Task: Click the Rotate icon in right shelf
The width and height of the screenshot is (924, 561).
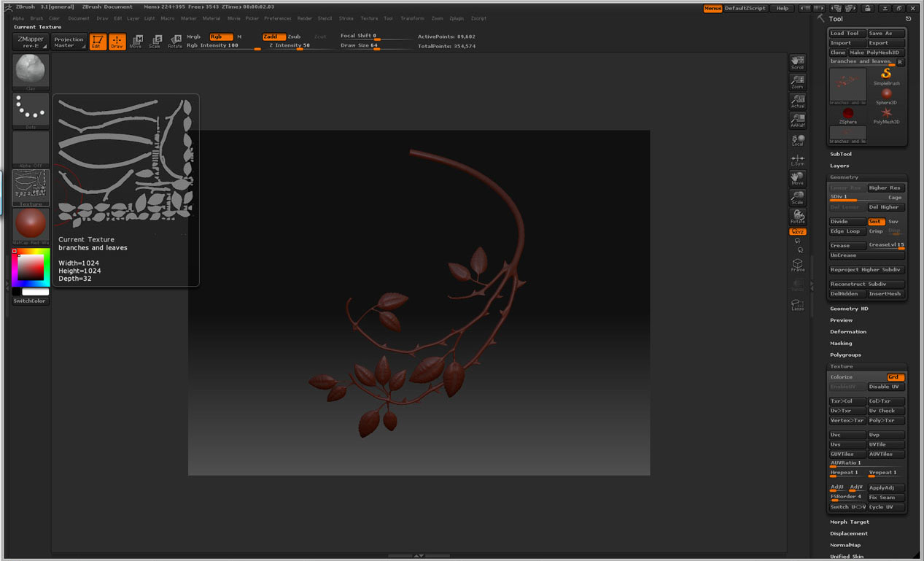Action: click(x=798, y=217)
